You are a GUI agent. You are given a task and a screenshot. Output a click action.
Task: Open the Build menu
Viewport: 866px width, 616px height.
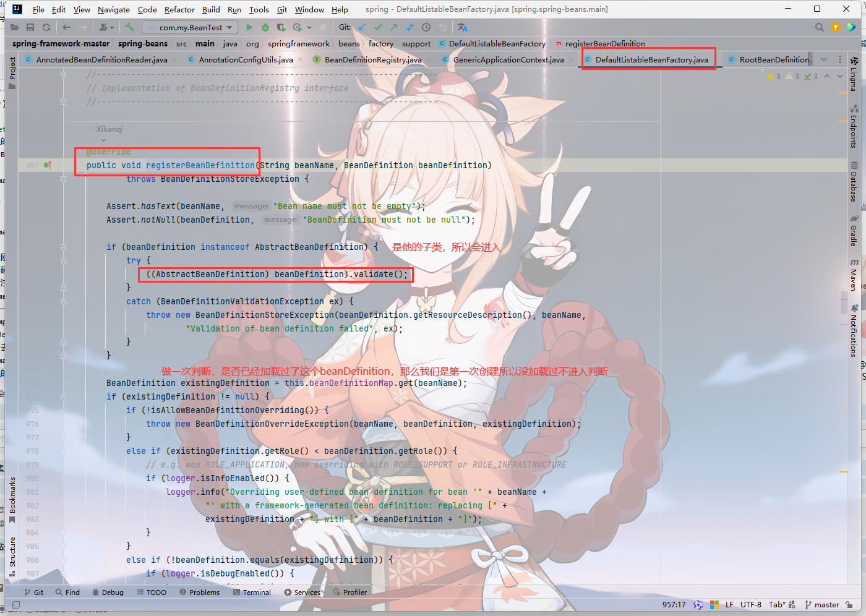tap(211, 9)
